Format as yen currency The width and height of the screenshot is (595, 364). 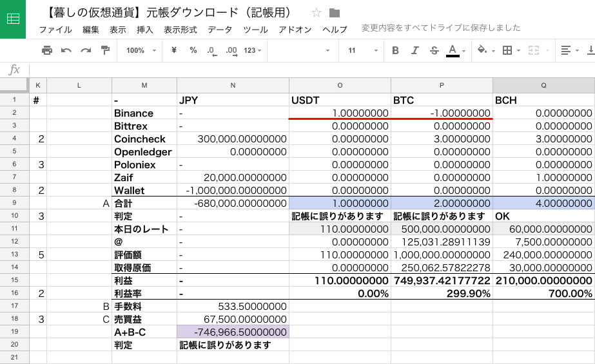[174, 50]
